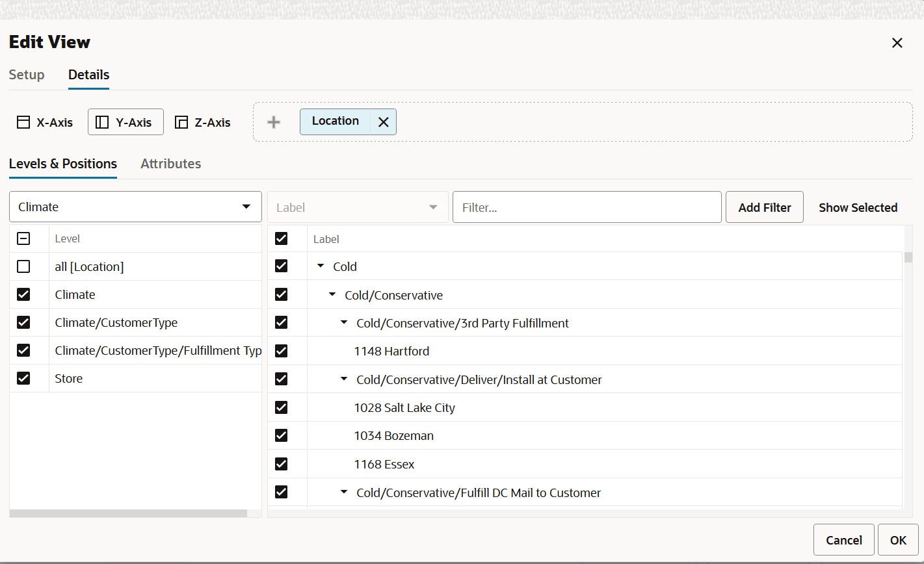Collapse Cold/Conservative/3rd Party Fulfillment node

pyautogui.click(x=344, y=323)
